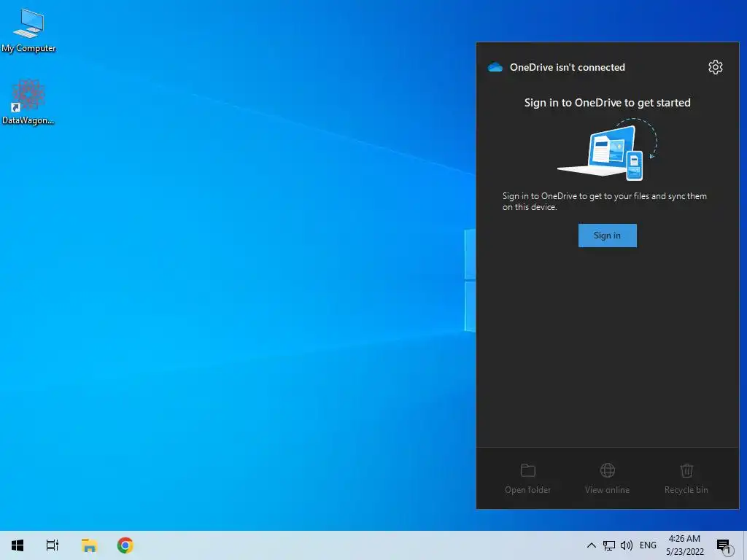Open the network status tray icon

609,545
